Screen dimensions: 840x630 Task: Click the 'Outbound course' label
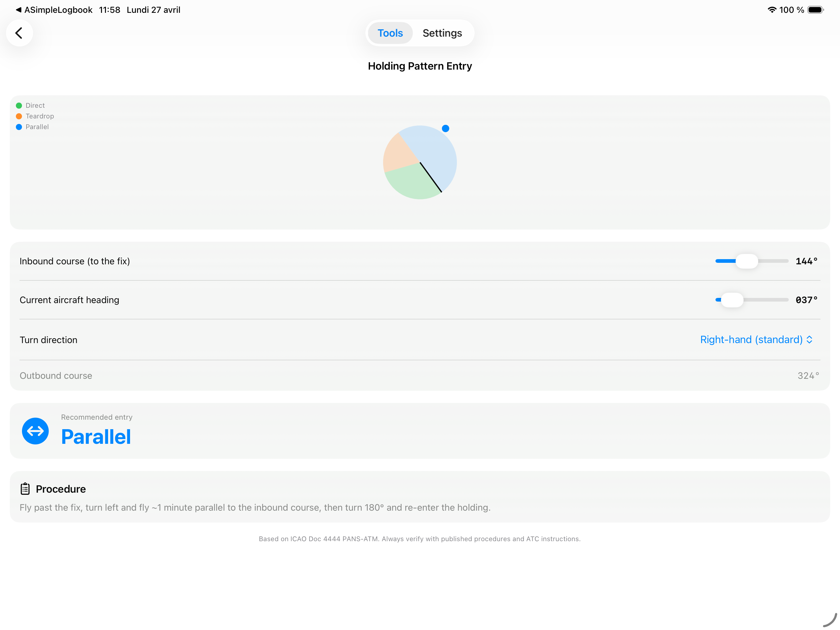coord(56,375)
